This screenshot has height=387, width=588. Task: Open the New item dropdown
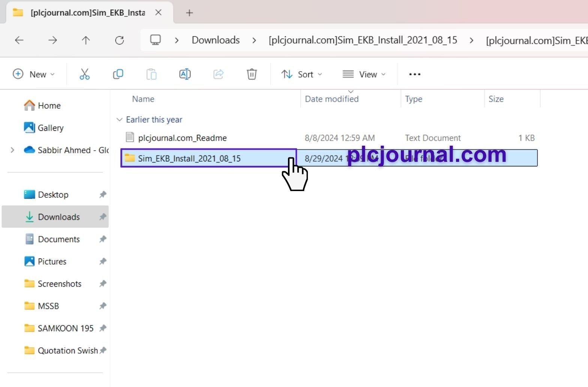click(34, 74)
